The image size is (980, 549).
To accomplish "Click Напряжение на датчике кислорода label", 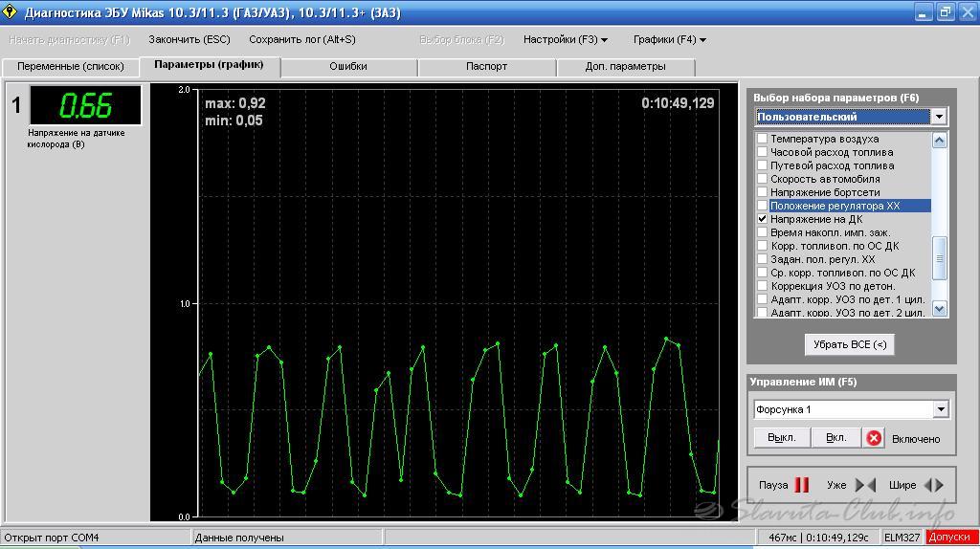I will (76, 138).
